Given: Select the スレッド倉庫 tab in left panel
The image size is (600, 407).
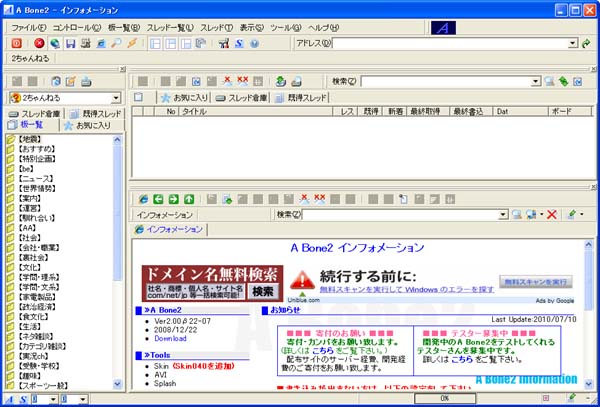Looking at the screenshot, I should (33, 113).
